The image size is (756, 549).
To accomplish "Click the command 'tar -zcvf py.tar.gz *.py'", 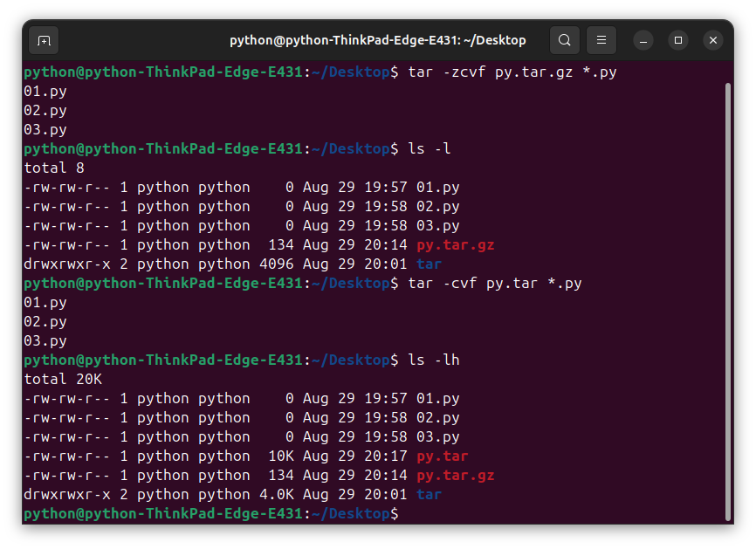I will (x=512, y=72).
